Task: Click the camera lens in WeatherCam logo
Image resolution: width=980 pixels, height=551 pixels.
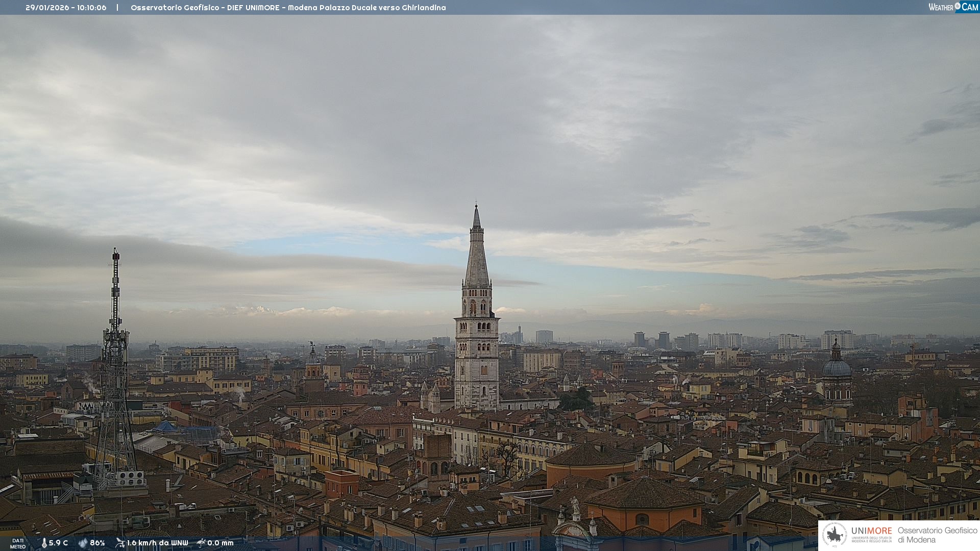Action: point(958,6)
